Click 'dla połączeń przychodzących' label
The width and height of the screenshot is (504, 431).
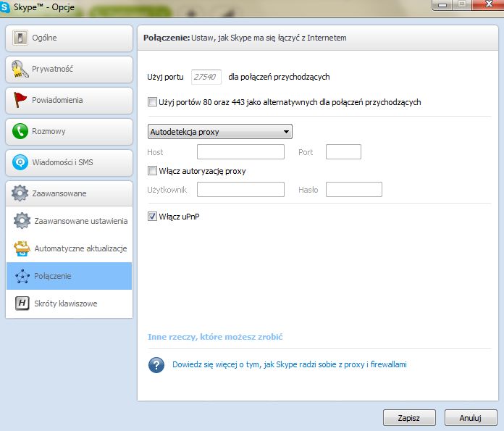tap(279, 78)
